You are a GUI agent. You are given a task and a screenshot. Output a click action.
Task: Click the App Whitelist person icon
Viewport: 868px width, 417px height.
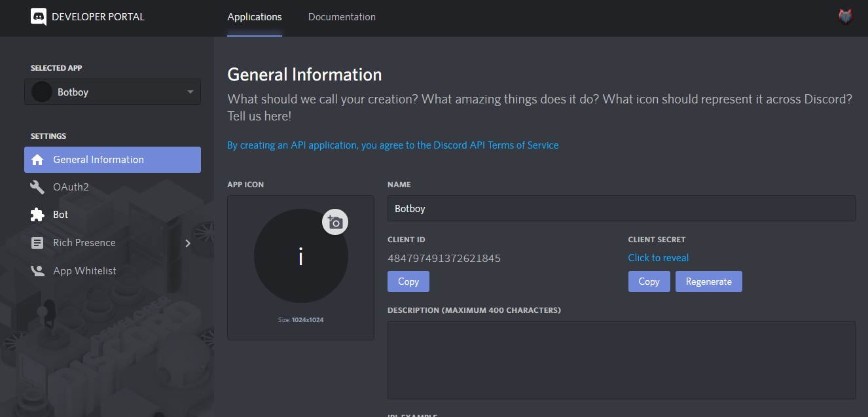(37, 271)
